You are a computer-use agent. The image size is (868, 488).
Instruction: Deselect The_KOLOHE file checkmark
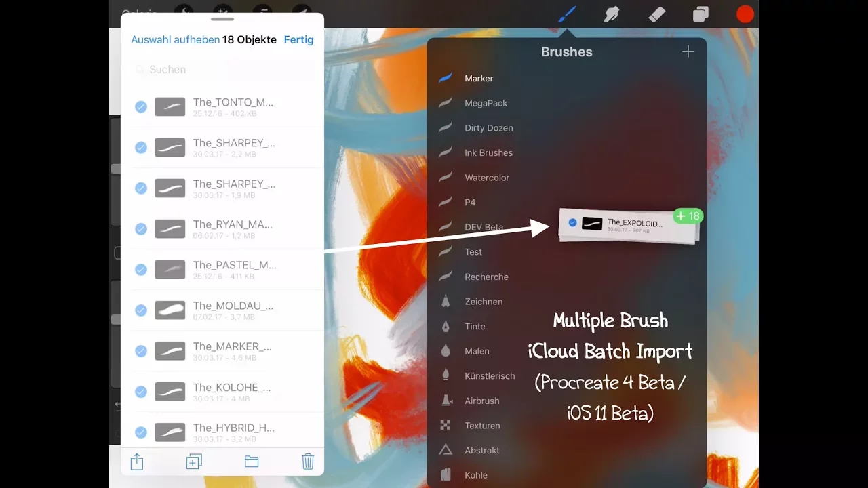(x=141, y=391)
